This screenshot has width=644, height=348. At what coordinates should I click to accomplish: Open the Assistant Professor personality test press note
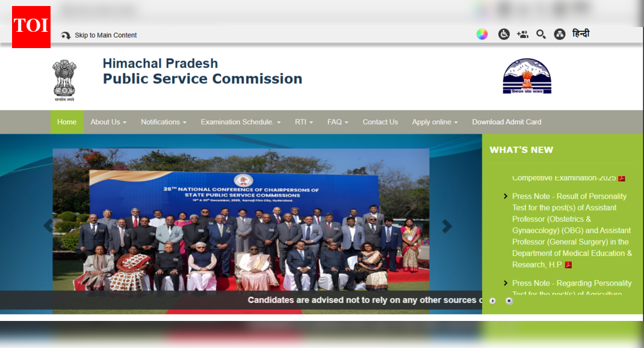point(568,230)
